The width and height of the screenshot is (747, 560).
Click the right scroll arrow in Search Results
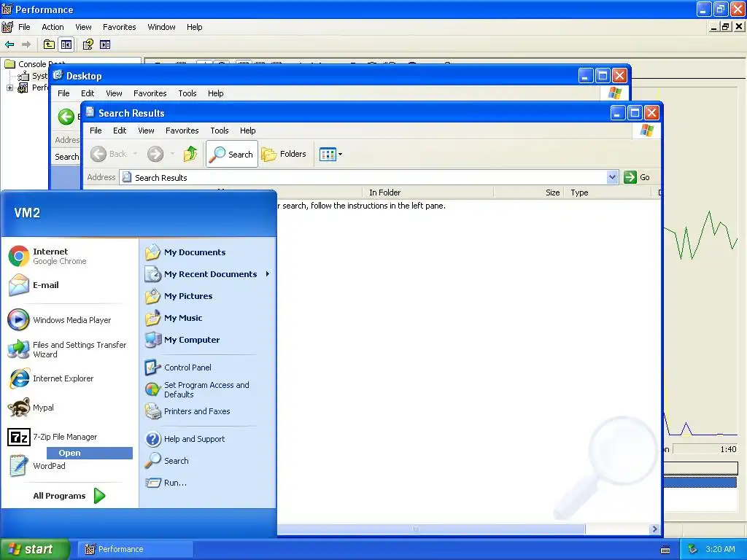tap(654, 529)
